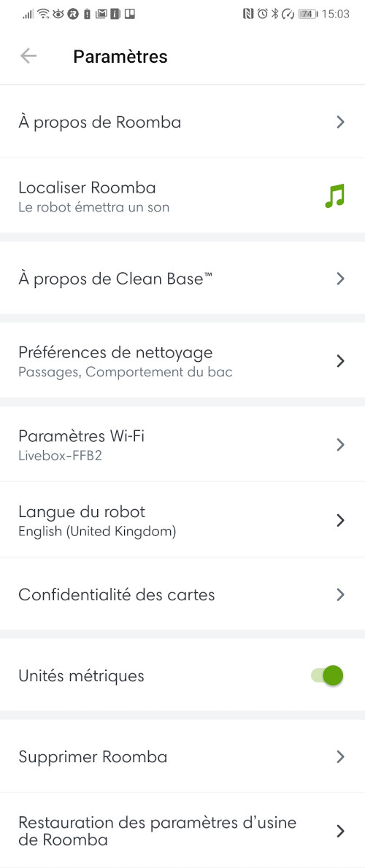
Task: Open the chevron beside Préférences de nettoyage
Action: [x=341, y=361]
